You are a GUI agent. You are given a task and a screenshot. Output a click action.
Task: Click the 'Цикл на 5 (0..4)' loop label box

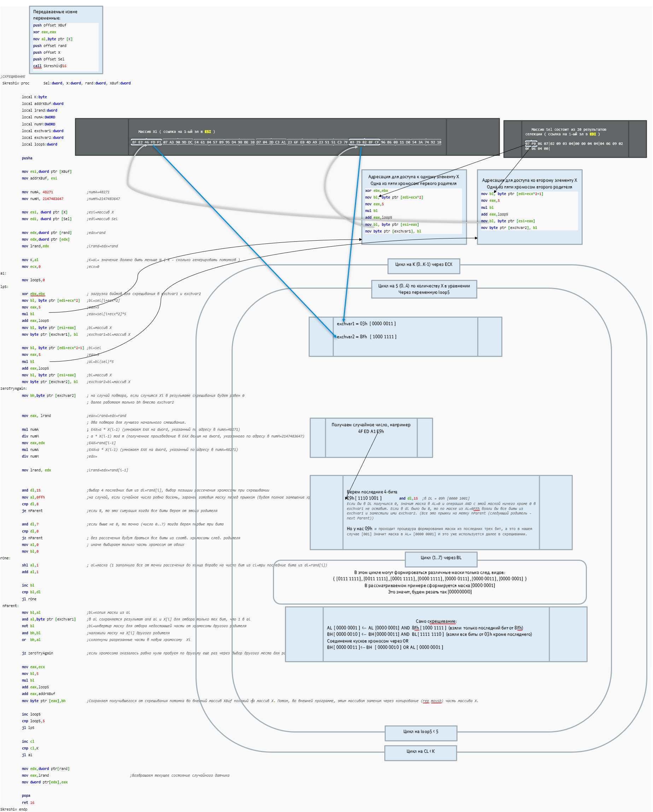click(424, 289)
